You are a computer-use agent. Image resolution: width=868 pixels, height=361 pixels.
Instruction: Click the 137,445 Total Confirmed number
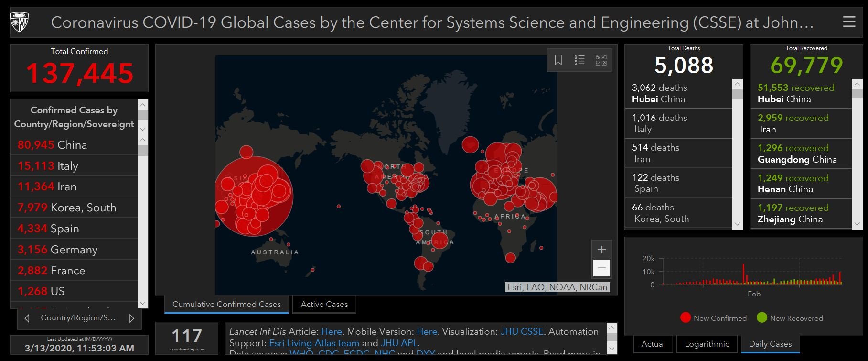pos(79,73)
